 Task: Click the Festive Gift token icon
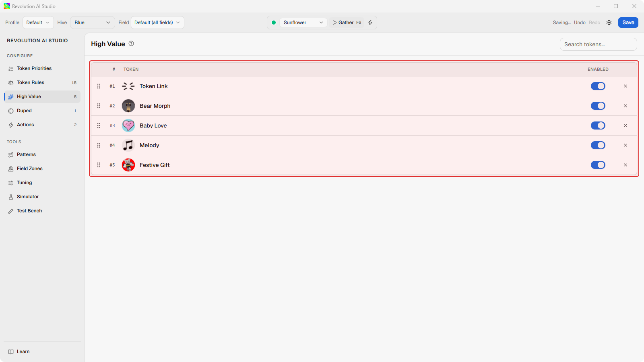click(x=128, y=165)
